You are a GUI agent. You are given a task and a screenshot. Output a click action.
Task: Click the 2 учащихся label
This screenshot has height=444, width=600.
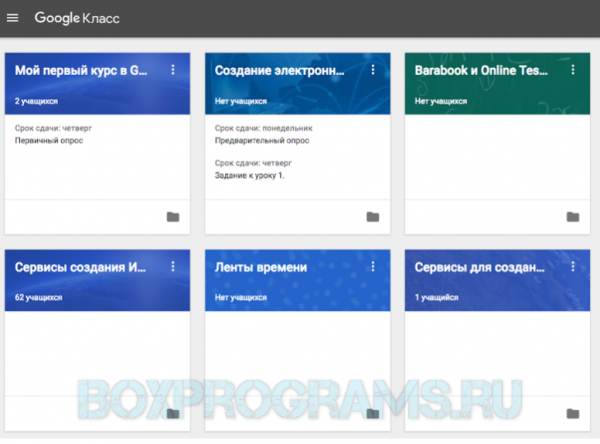tap(36, 101)
